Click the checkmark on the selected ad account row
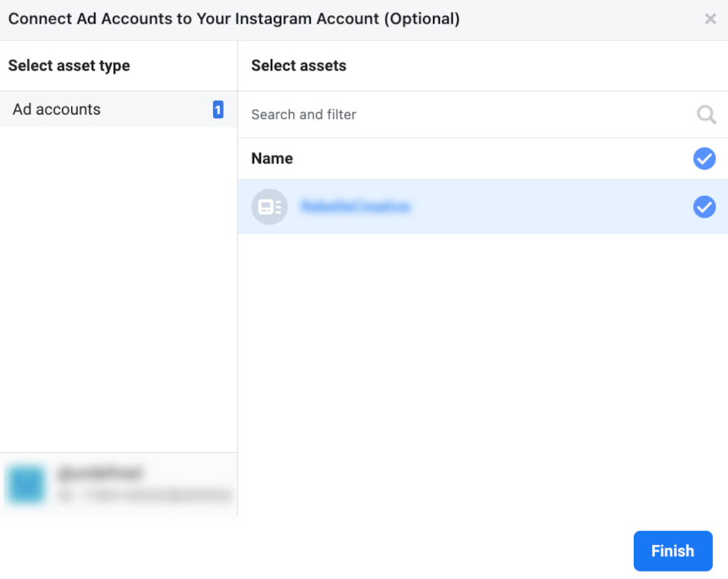This screenshot has height=579, width=728. coord(704,206)
